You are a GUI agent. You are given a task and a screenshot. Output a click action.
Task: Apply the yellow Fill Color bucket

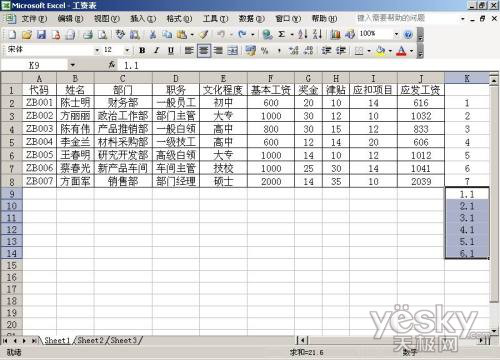[x=380, y=51]
